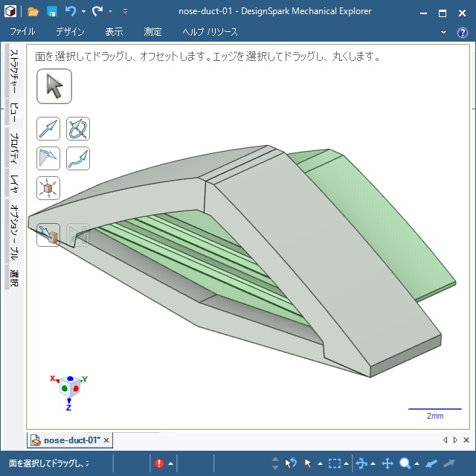Save the document with the floppy icon

click(52, 12)
